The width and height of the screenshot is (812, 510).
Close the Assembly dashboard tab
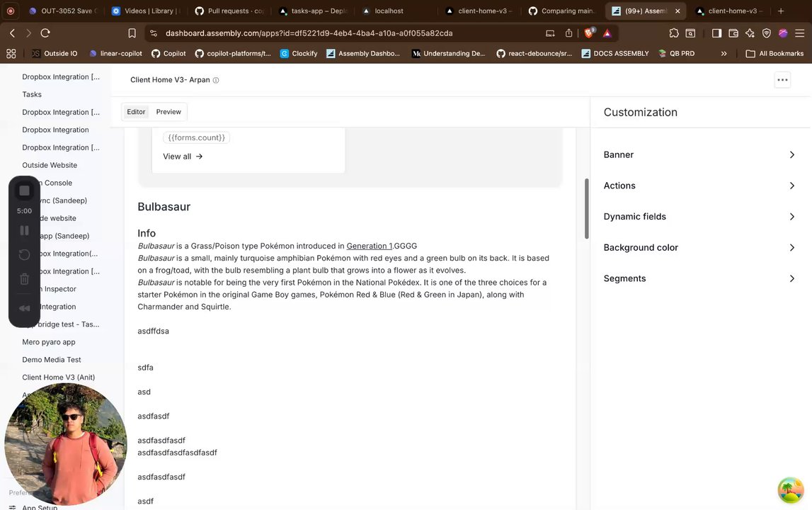(x=677, y=11)
